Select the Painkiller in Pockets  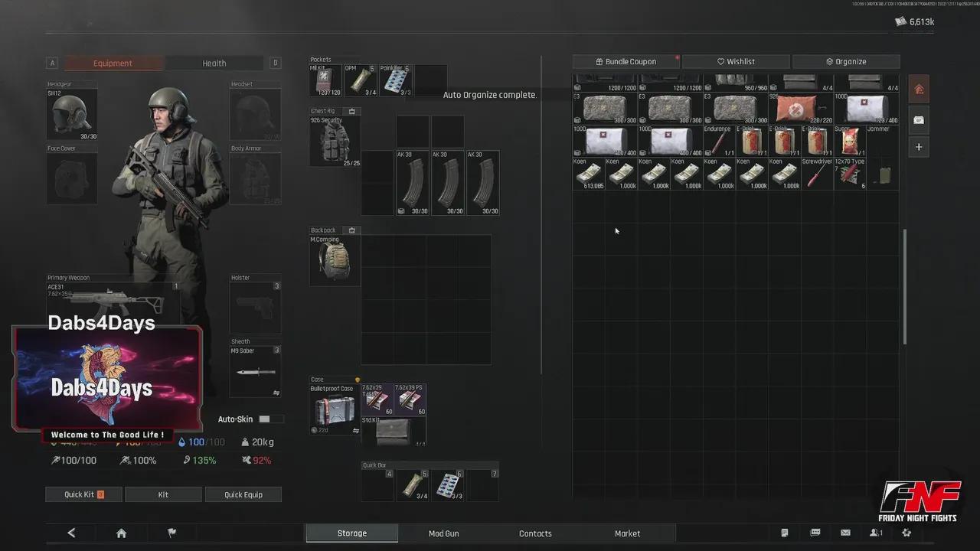(x=395, y=80)
